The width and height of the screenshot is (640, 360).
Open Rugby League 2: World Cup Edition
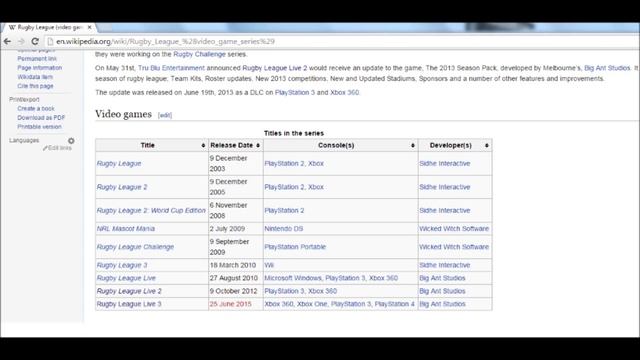pos(151,211)
